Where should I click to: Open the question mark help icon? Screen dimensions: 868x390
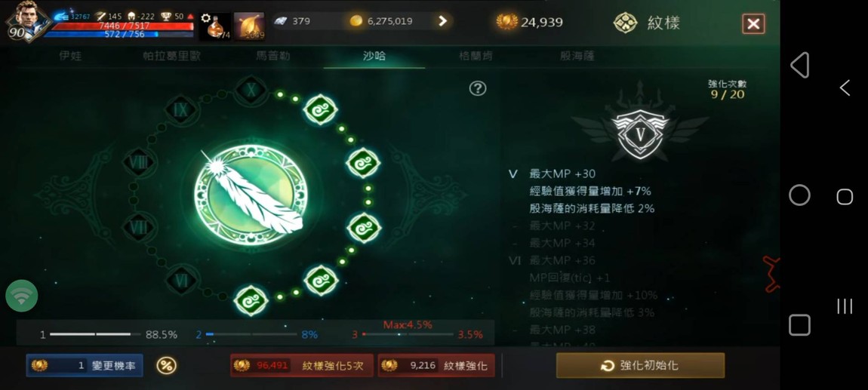tap(478, 88)
